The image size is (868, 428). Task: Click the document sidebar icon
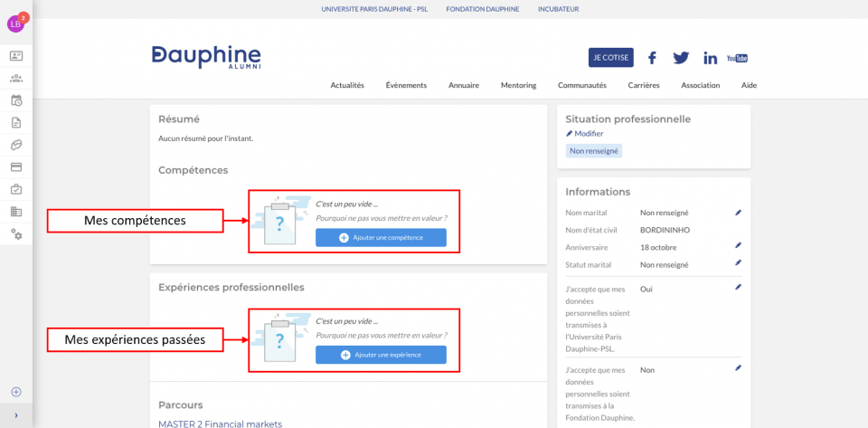pos(16,123)
